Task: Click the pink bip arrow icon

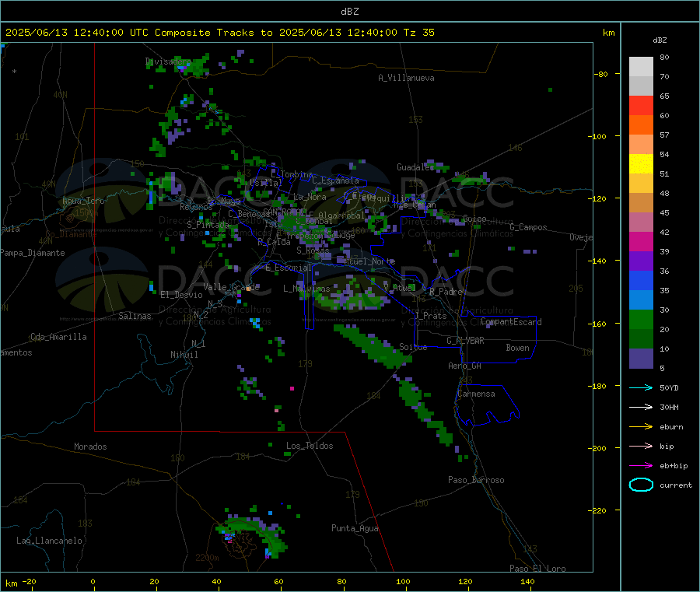Action: click(641, 446)
